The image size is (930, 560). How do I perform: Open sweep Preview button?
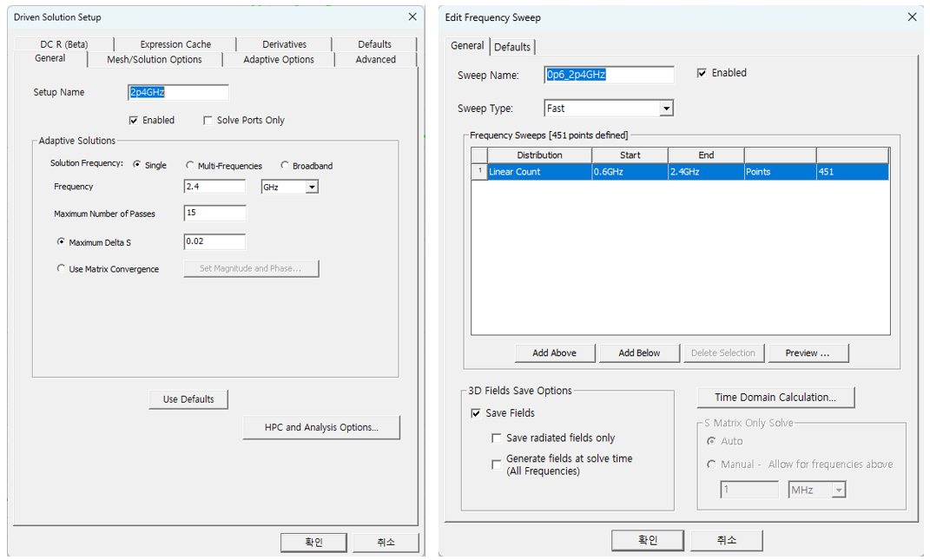coord(808,352)
